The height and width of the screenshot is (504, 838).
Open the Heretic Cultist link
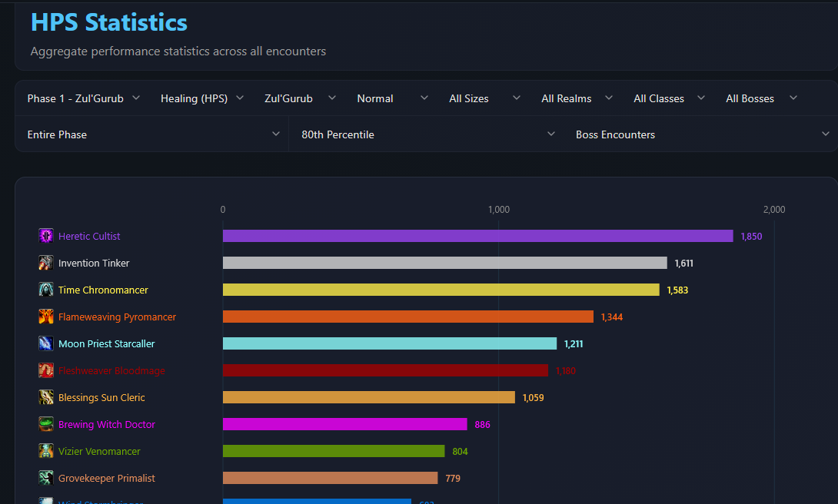[x=89, y=236]
